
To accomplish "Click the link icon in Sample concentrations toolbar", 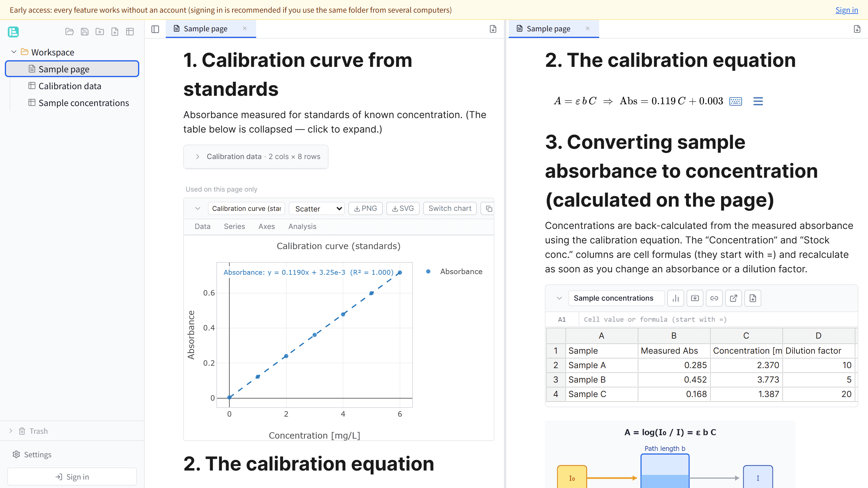I will (x=714, y=298).
